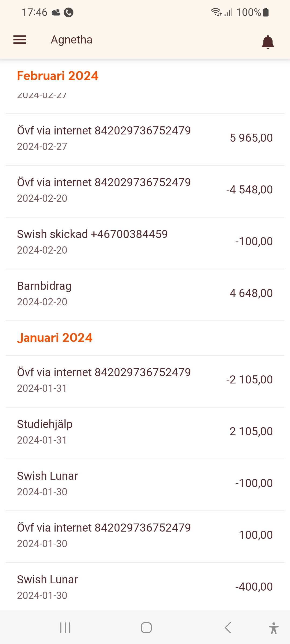
Task: Select the 100,00 internet transfer
Action: [145, 535]
